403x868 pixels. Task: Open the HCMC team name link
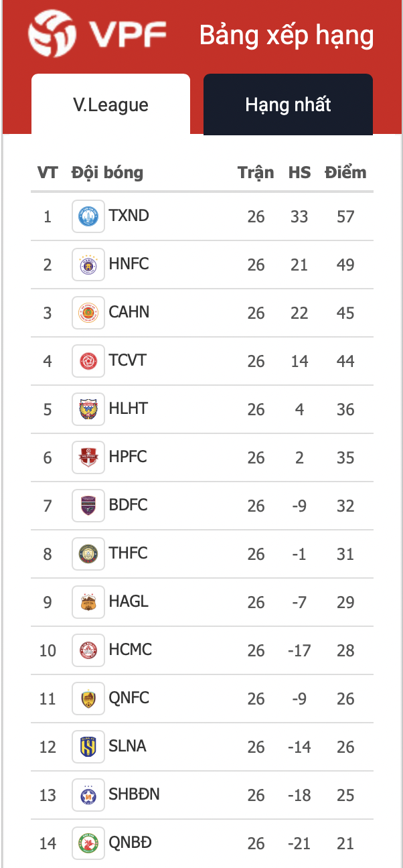pyautogui.click(x=131, y=650)
